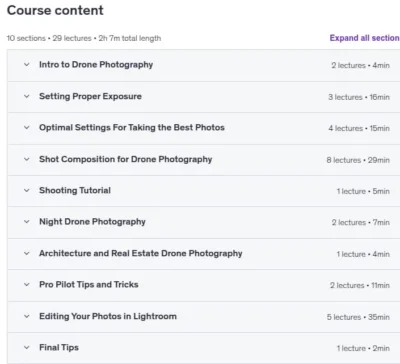The height and width of the screenshot is (364, 400).
Task: Select the Intro to Drone Photography title
Action: tap(96, 65)
